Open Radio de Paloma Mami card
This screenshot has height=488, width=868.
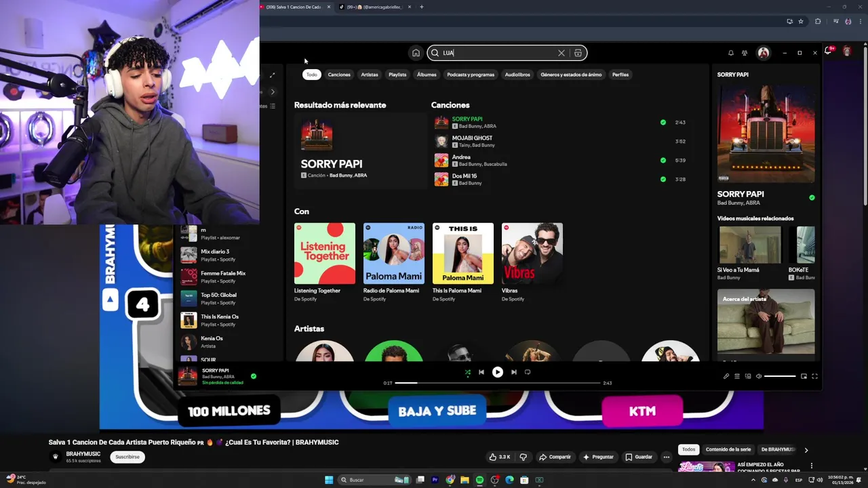coord(394,262)
